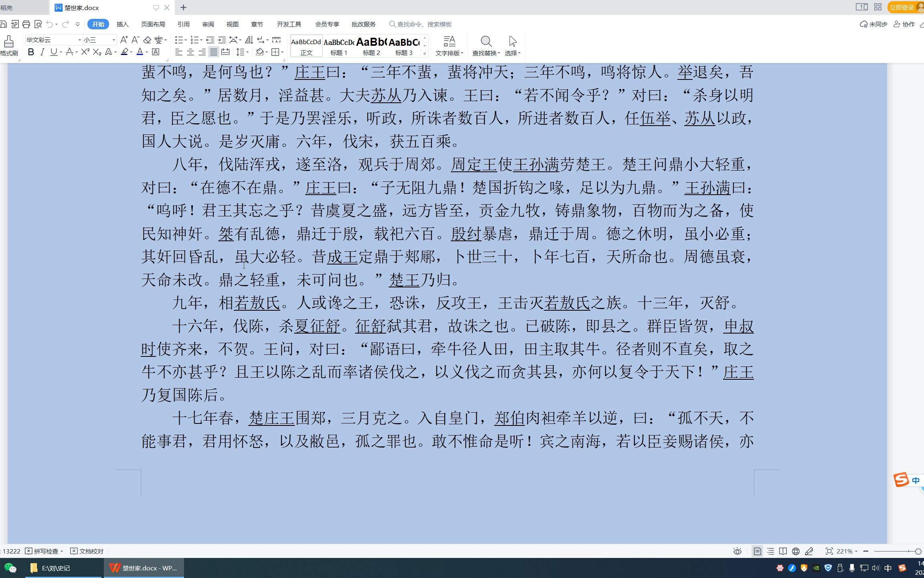Screen dimensions: 924x578
Task: Open 文字排版 text layout tool
Action: click(450, 45)
